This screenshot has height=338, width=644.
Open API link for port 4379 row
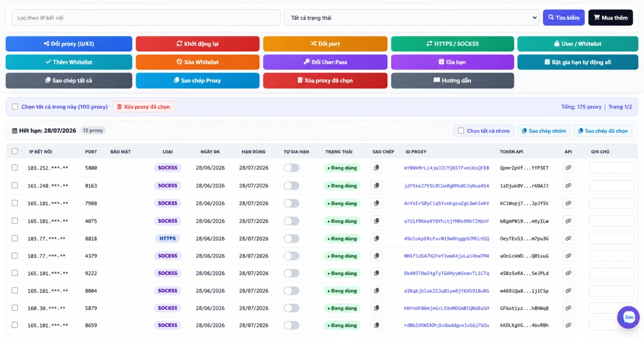pyautogui.click(x=568, y=256)
